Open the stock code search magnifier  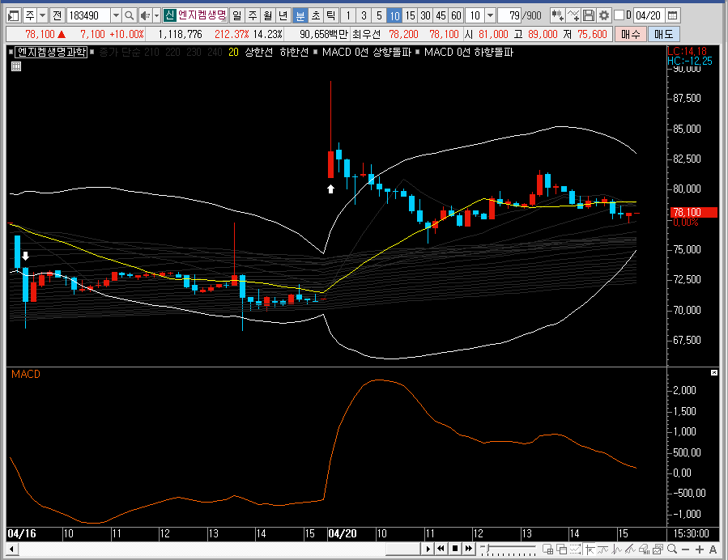click(130, 15)
